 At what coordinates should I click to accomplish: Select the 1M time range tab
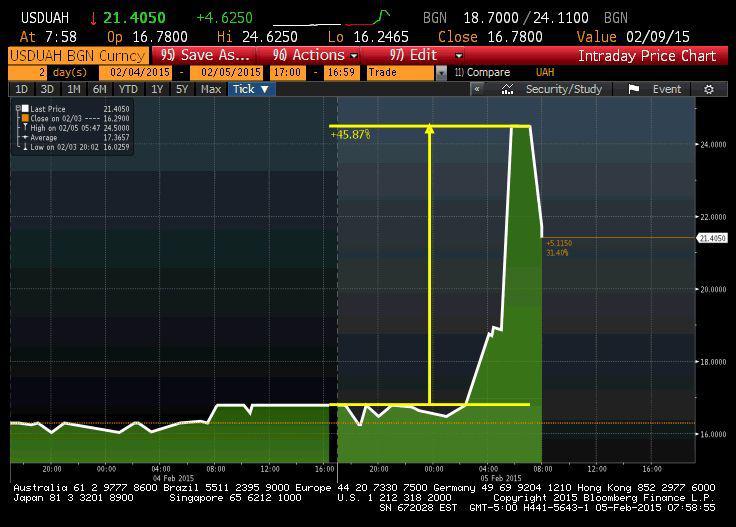74,89
